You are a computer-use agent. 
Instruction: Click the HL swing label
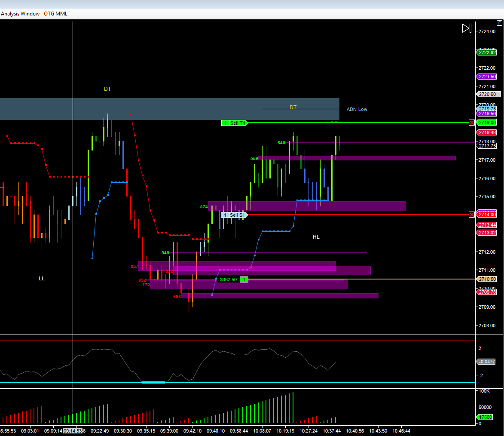click(316, 237)
